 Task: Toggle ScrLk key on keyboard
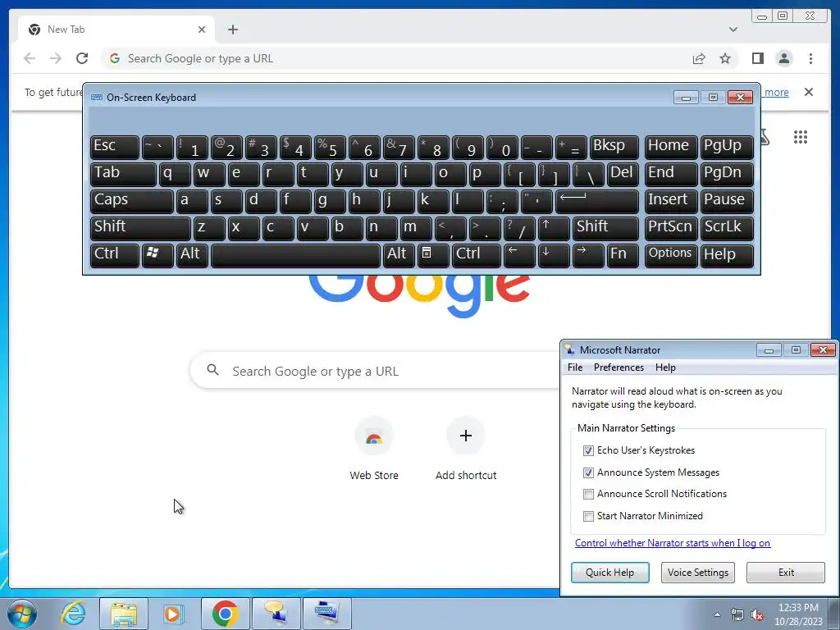pos(727,228)
